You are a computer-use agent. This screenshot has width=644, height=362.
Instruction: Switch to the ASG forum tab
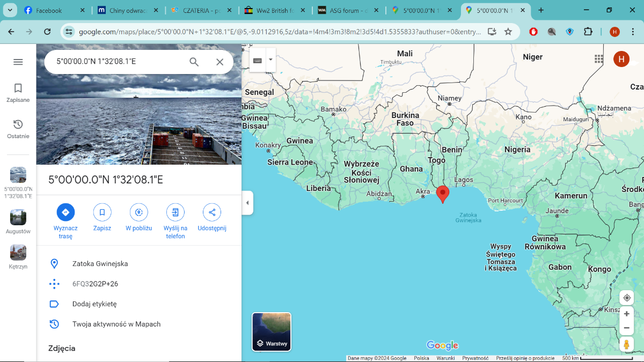(343, 10)
